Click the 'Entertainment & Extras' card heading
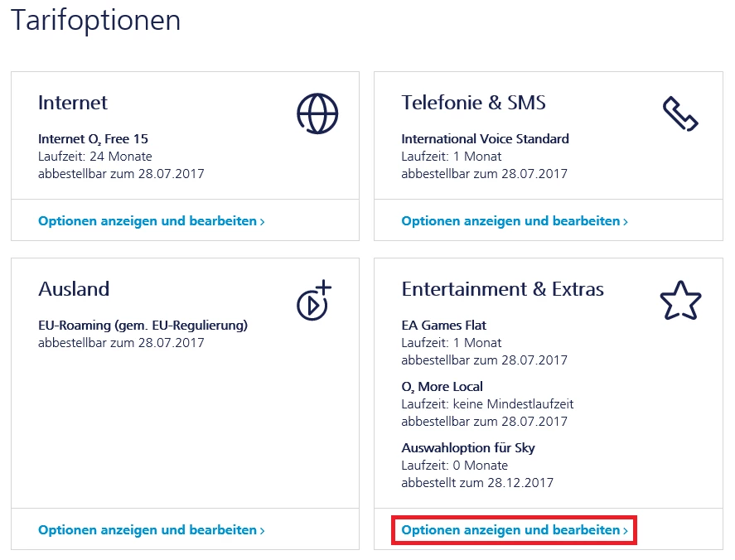 [x=502, y=289]
